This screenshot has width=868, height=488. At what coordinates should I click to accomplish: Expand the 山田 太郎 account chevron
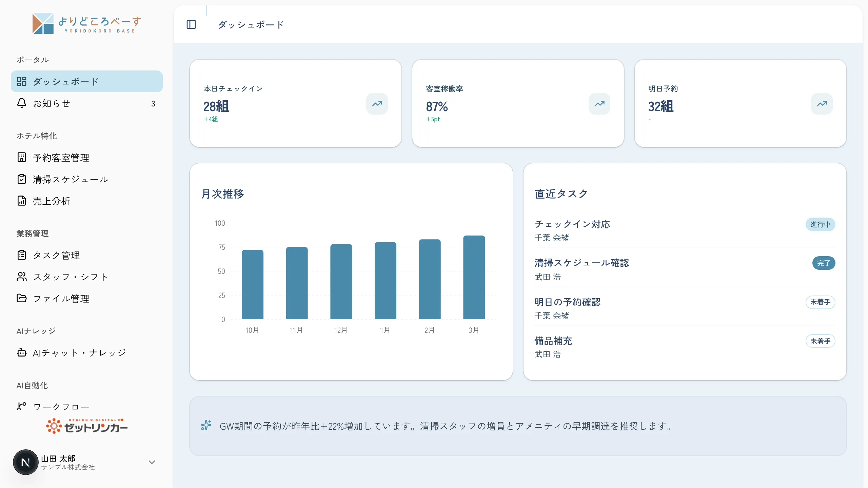(x=152, y=462)
